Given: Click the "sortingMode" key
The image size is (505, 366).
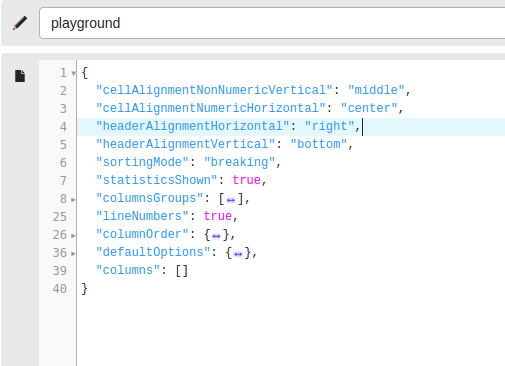Looking at the screenshot, I should (x=142, y=162).
